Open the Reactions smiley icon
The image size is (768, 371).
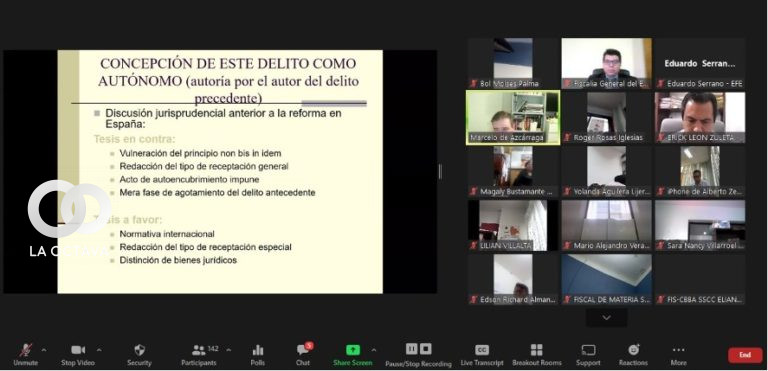coord(634,350)
